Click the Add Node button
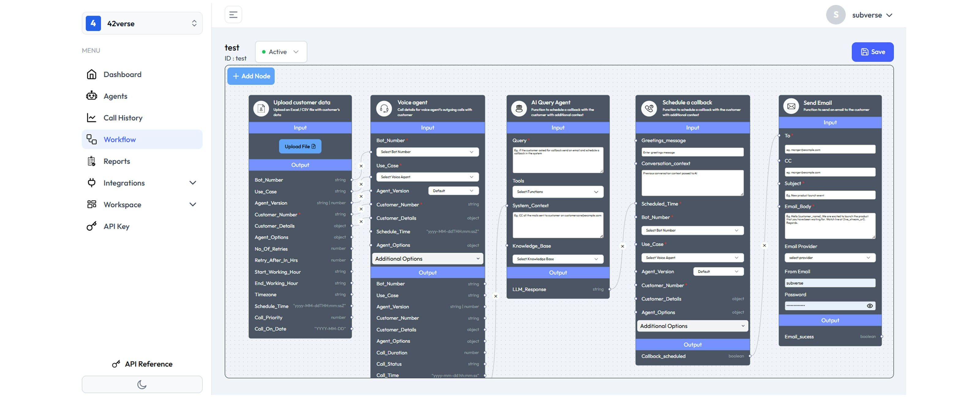The width and height of the screenshot is (980, 398). pos(251,76)
